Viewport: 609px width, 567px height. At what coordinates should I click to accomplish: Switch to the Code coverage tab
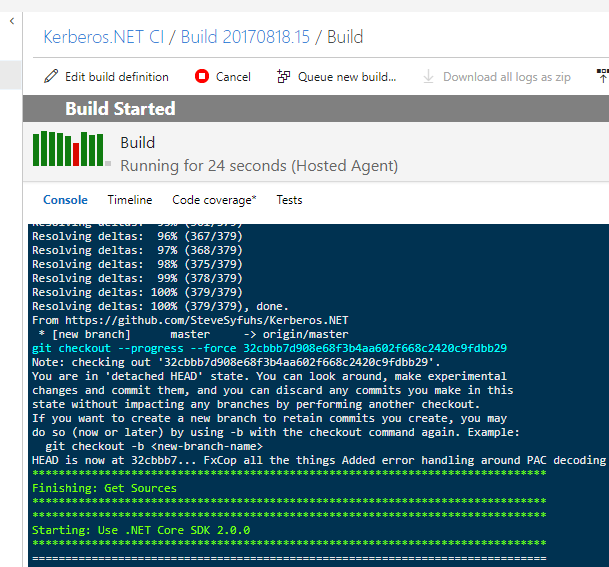tap(214, 200)
